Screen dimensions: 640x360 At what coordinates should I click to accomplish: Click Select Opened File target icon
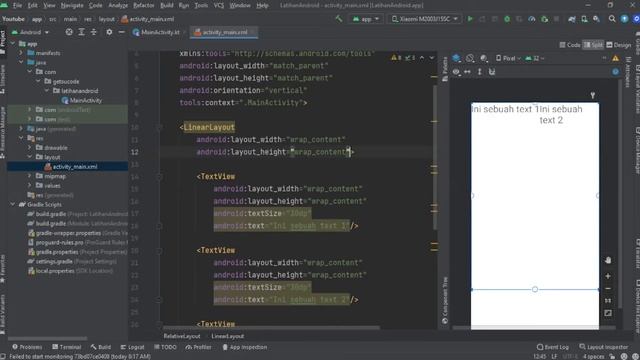tap(69, 32)
